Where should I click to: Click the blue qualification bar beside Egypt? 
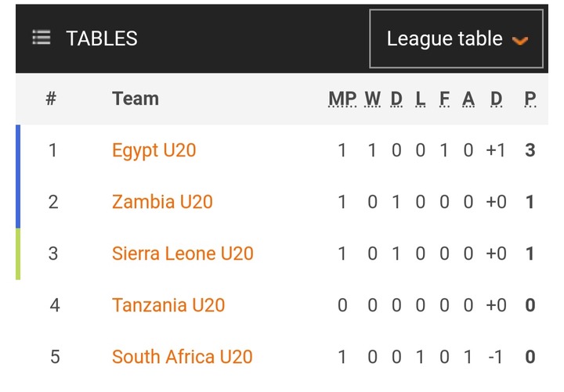[x=18, y=176]
